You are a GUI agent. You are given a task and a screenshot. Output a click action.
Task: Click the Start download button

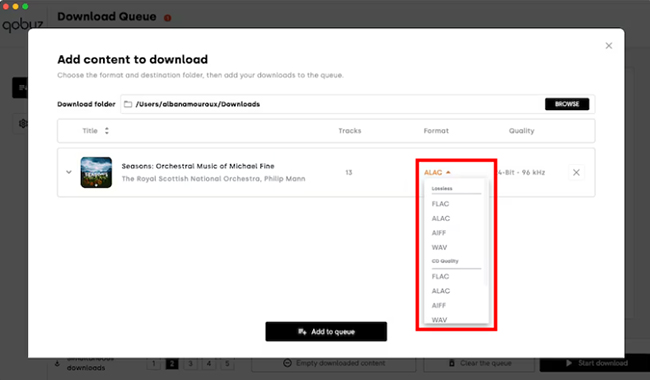coord(595,363)
